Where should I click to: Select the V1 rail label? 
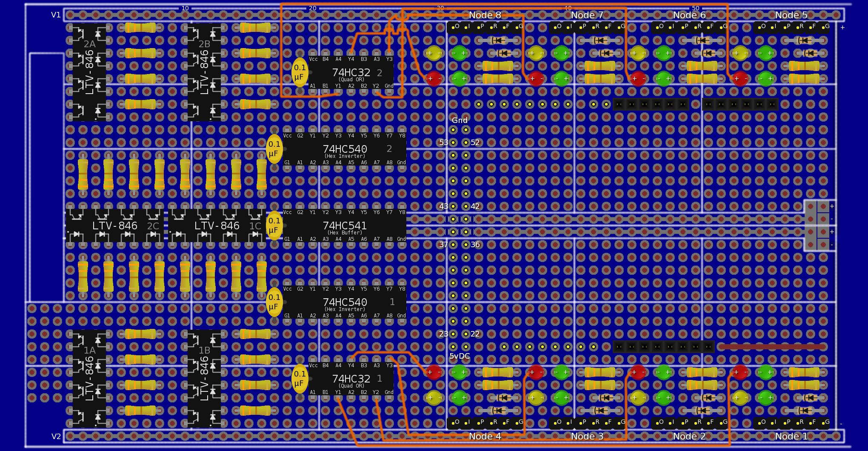56,15
